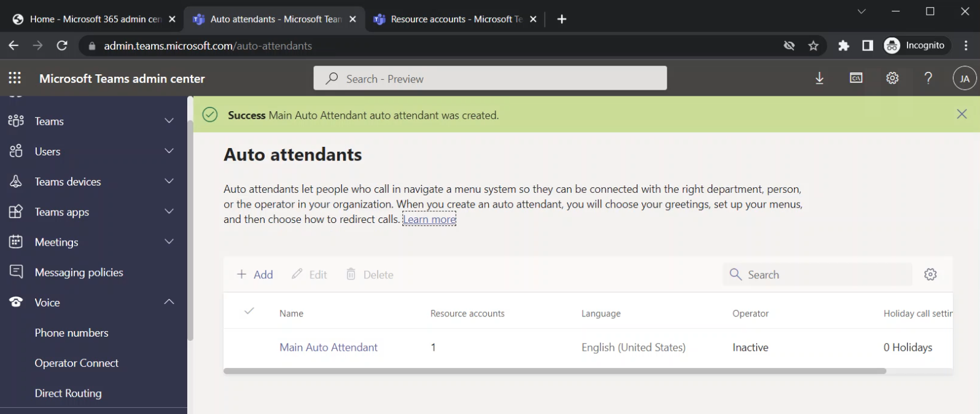This screenshot has height=414, width=980.
Task: Open table column settings gear icon
Action: 930,275
